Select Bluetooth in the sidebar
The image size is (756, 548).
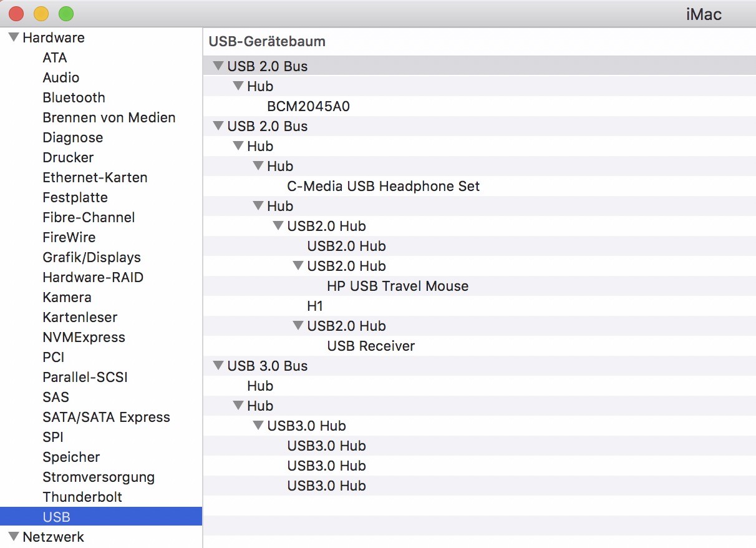[x=74, y=98]
